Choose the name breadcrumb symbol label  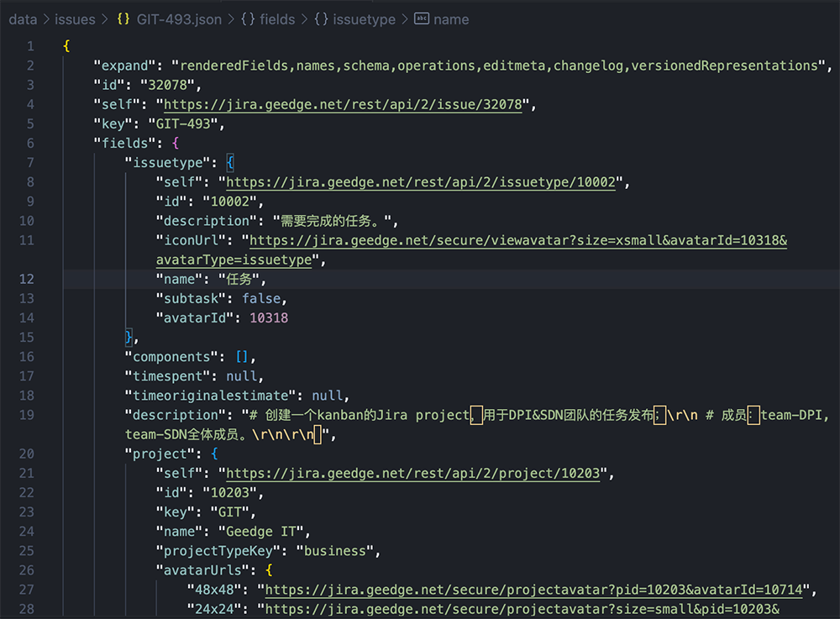(x=451, y=19)
